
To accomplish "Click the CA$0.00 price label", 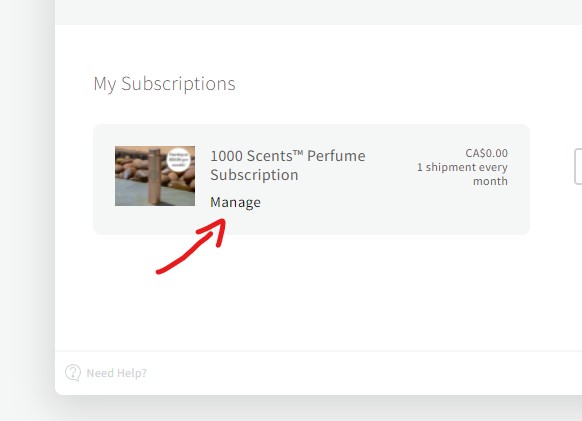I will (x=486, y=153).
